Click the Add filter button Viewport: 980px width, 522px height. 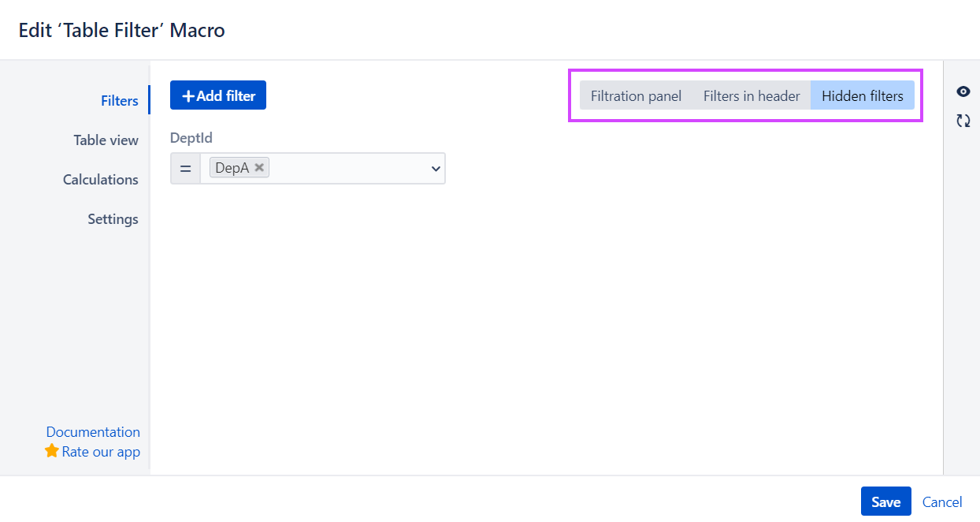pyautogui.click(x=217, y=95)
